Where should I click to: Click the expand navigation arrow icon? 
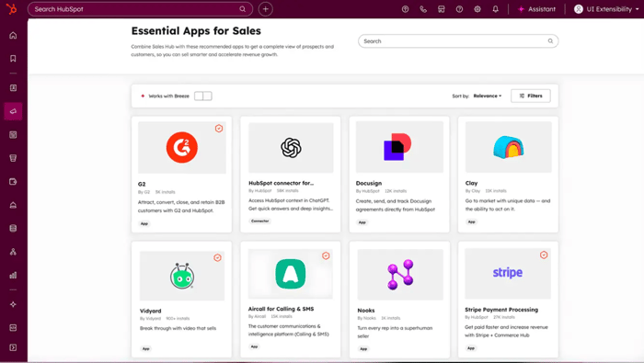point(13,347)
